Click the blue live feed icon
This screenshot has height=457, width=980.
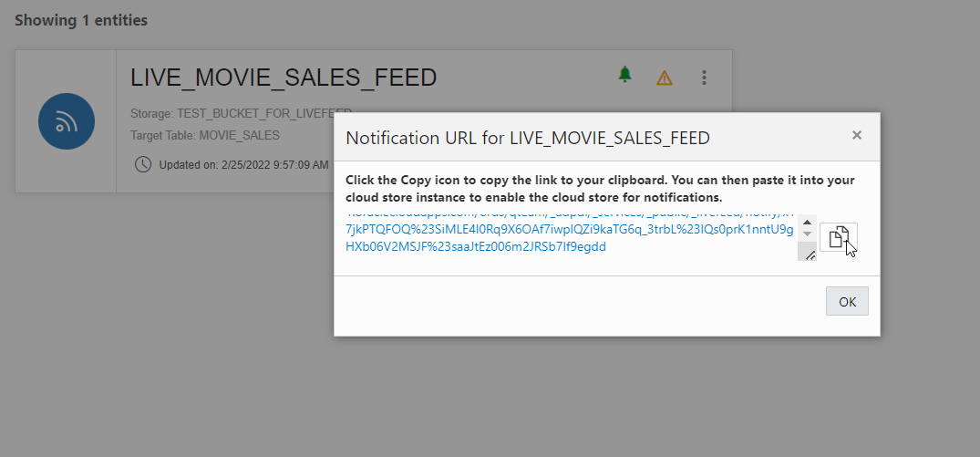tap(67, 121)
